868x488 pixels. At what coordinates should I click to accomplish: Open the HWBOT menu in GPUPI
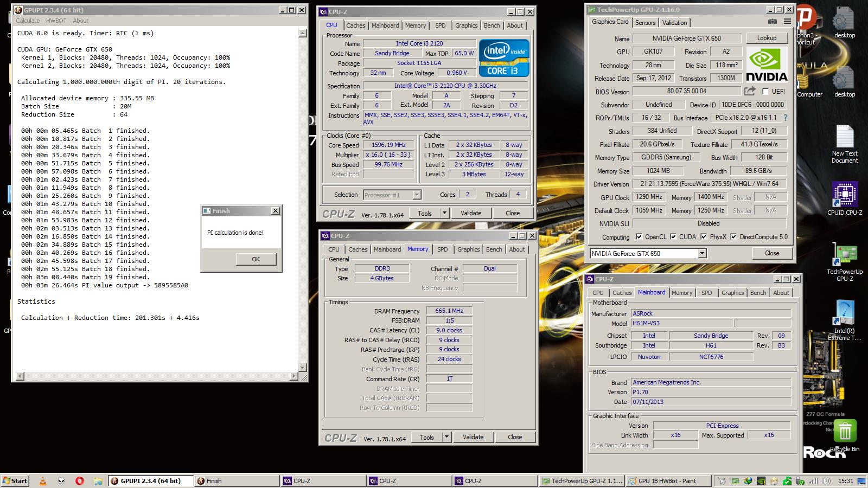(56, 21)
